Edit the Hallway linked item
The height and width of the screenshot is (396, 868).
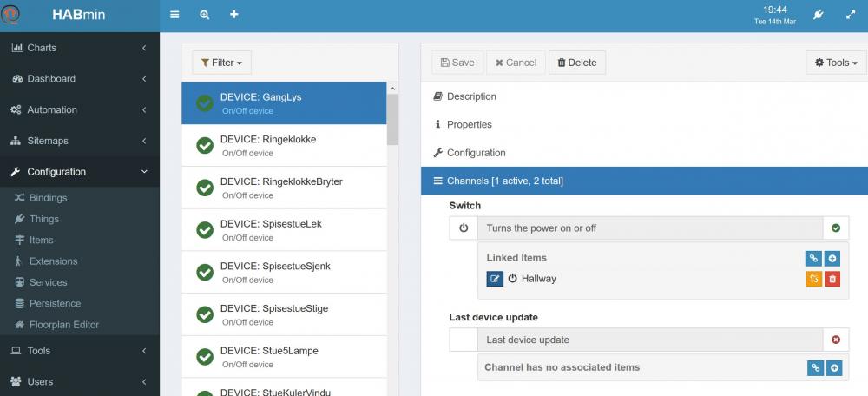coord(495,279)
